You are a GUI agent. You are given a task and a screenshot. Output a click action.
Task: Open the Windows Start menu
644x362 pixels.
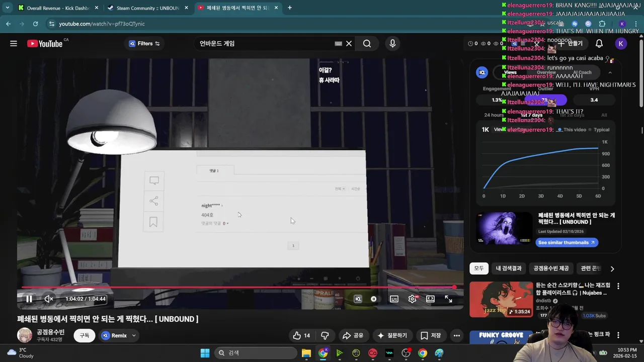(x=205, y=353)
